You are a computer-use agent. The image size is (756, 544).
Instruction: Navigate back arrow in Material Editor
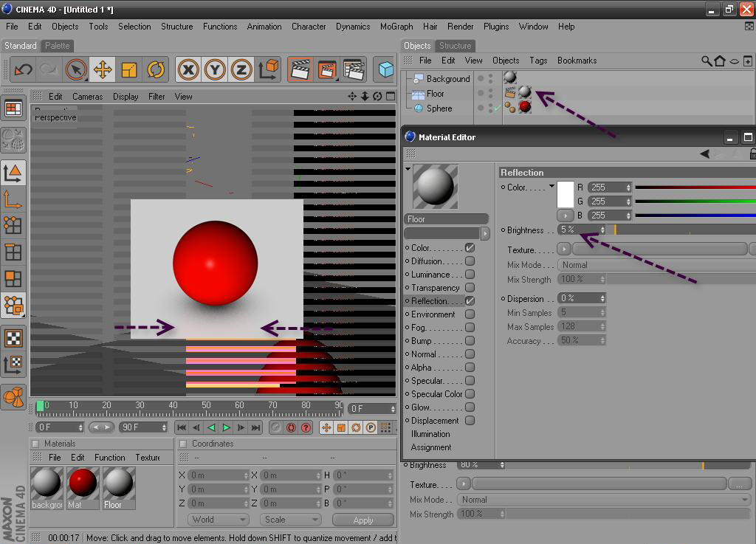tap(705, 154)
